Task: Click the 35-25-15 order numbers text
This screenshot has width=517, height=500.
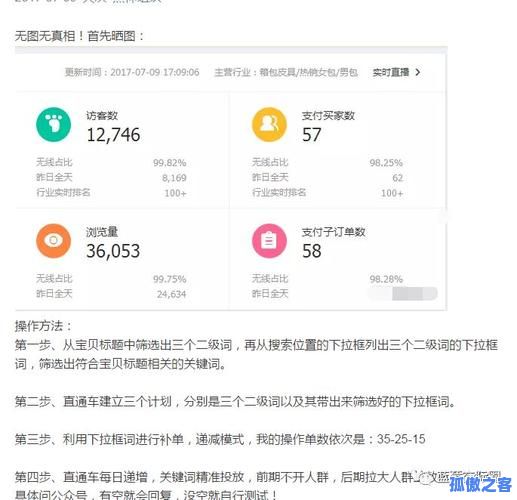Action: (401, 439)
